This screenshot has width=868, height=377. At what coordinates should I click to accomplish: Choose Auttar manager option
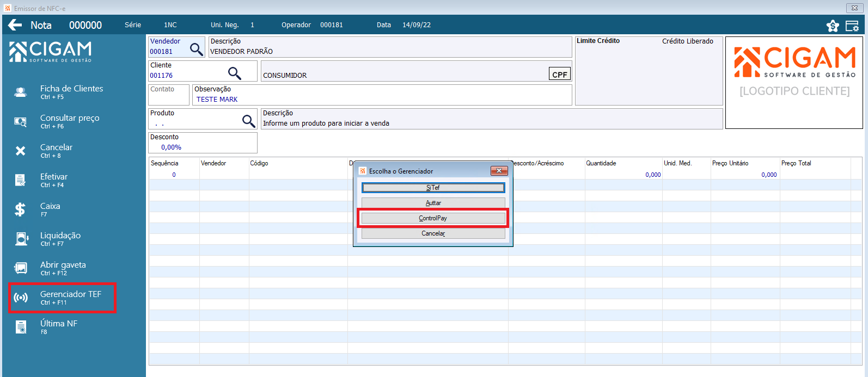point(433,203)
